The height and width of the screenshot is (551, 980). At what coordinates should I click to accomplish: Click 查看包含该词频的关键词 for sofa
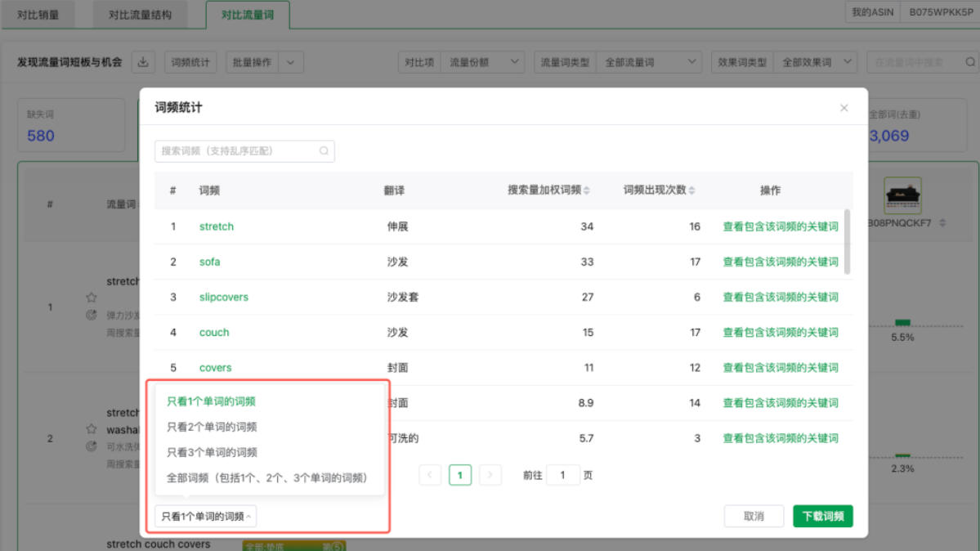pos(780,262)
